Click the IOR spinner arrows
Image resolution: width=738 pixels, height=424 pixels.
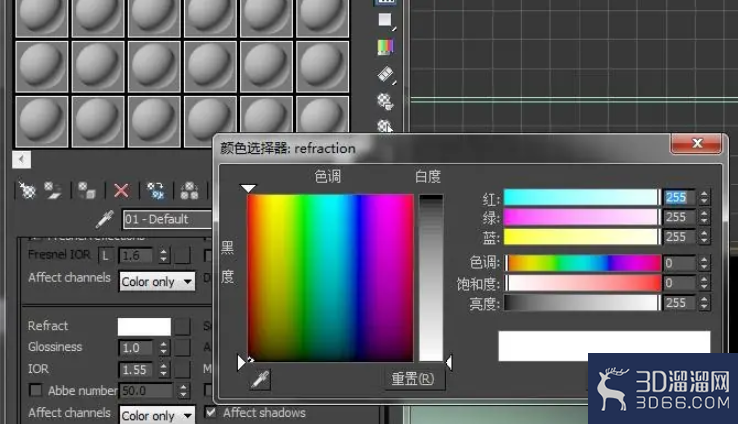[x=163, y=370]
